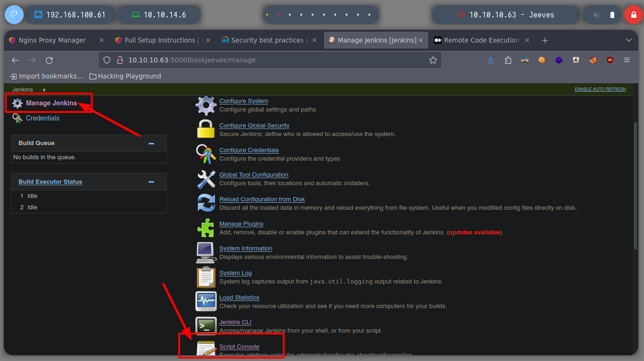Screen dimensions: 644x361
Task: Close the Nginx Proxy Manager tab
Action: click(x=102, y=40)
